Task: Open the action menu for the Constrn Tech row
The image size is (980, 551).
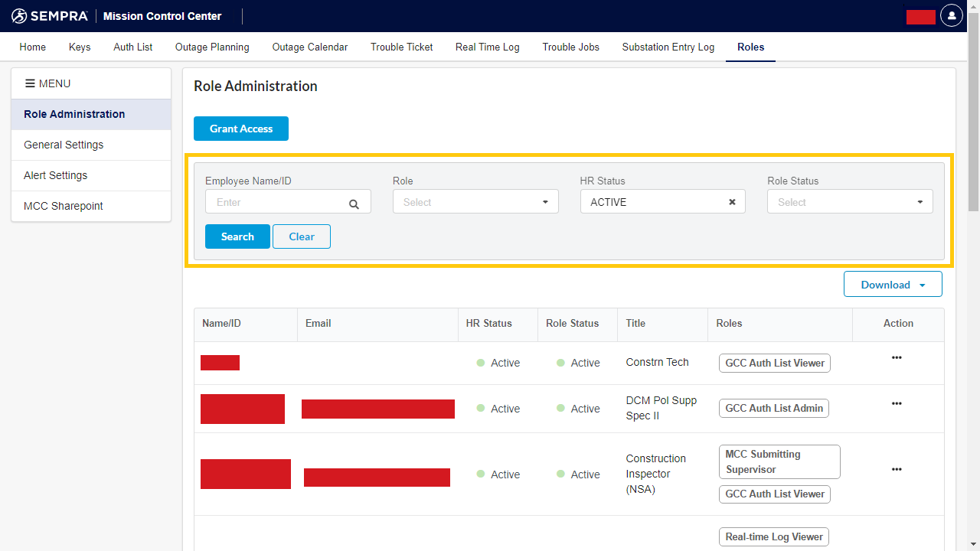Action: [897, 358]
